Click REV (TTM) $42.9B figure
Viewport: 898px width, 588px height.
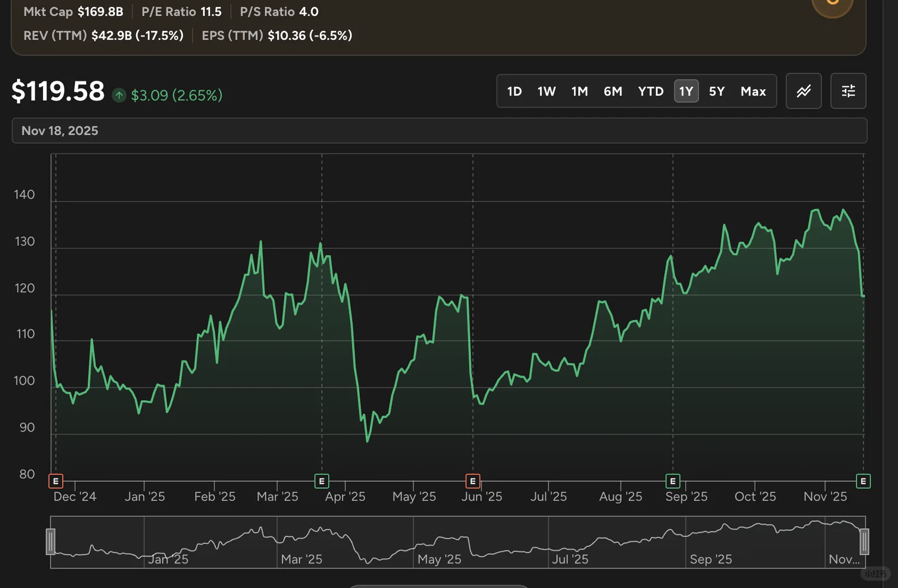pyautogui.click(x=104, y=35)
